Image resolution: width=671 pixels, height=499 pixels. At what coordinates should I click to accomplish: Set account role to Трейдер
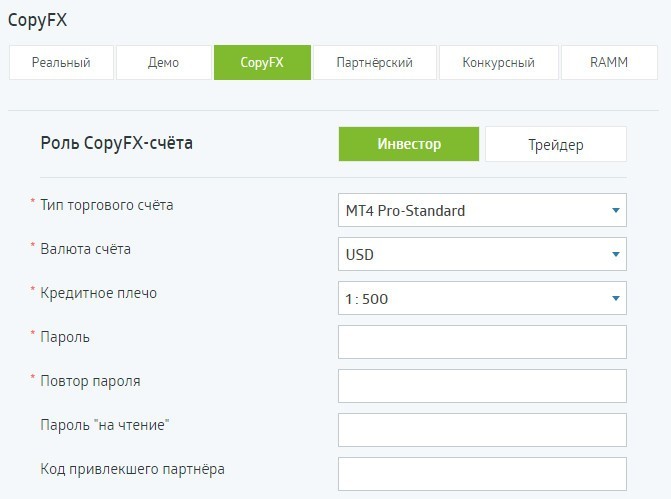pos(555,144)
